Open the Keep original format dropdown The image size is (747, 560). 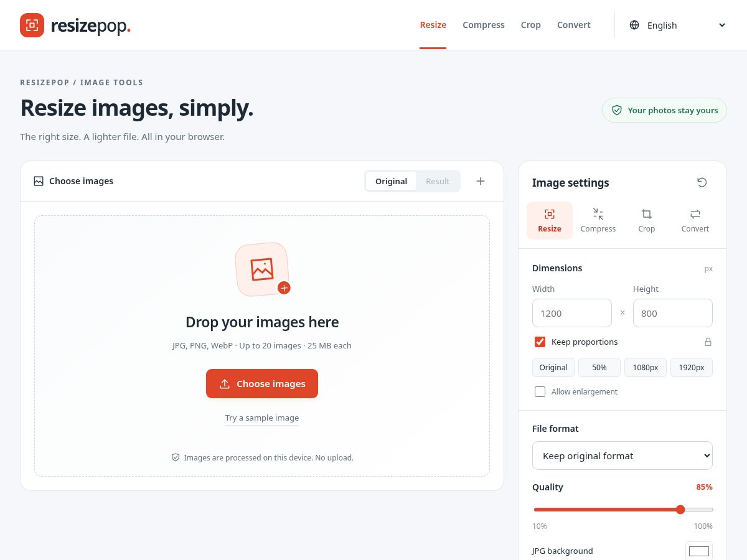pyautogui.click(x=622, y=455)
